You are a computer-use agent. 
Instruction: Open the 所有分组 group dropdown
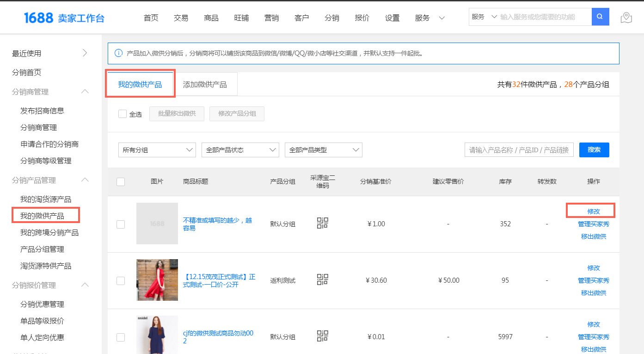click(x=157, y=150)
